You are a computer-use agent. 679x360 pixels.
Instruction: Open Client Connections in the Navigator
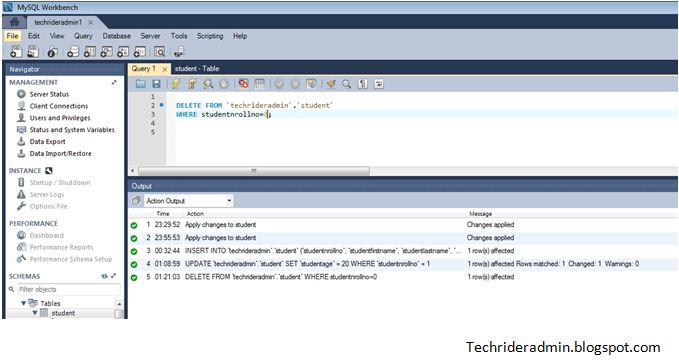(58, 106)
